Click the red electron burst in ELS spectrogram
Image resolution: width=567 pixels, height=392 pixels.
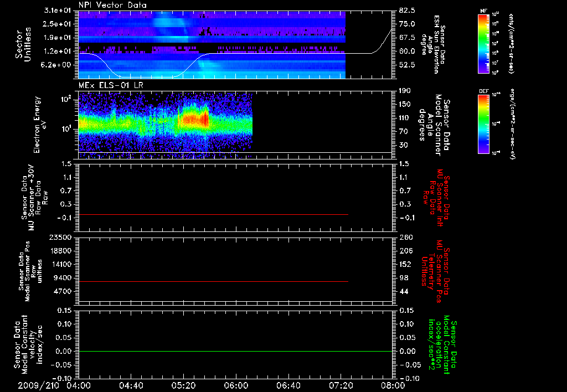coord(196,119)
